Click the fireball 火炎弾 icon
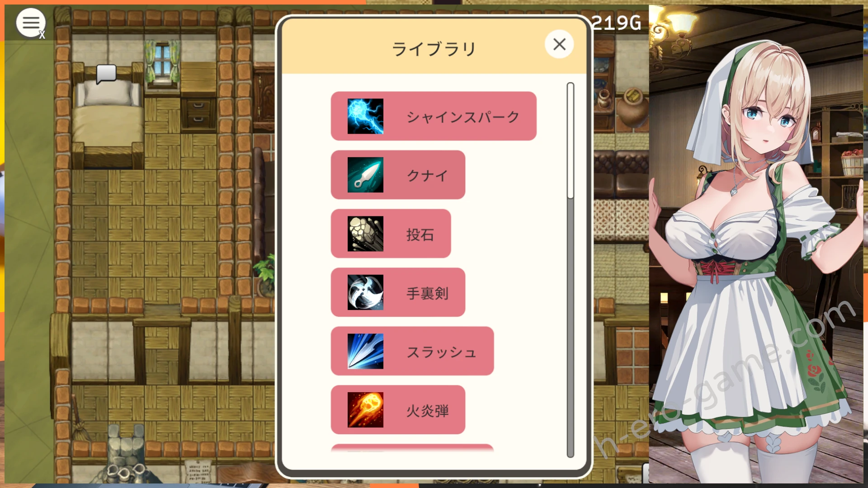The width and height of the screenshot is (868, 488). 365,410
